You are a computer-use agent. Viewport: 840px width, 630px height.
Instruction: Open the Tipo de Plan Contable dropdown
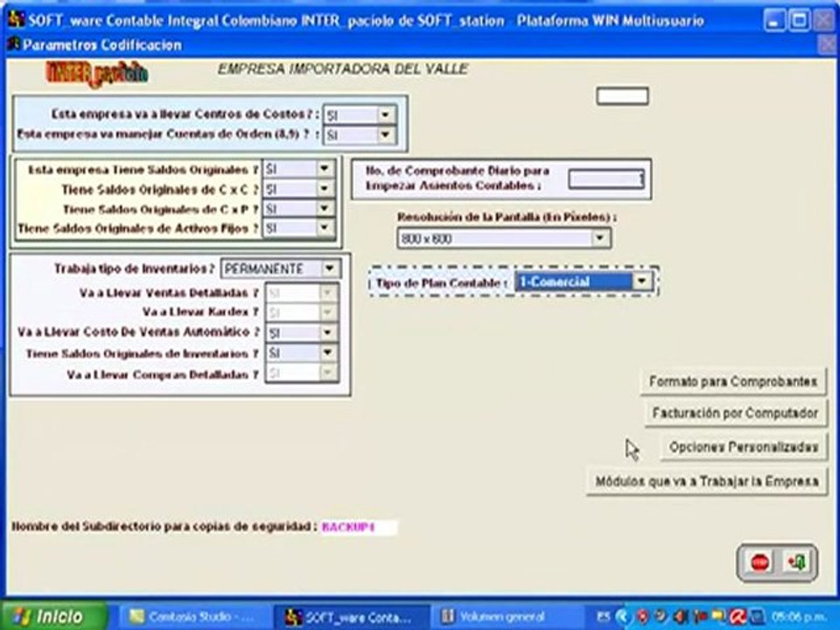point(640,281)
